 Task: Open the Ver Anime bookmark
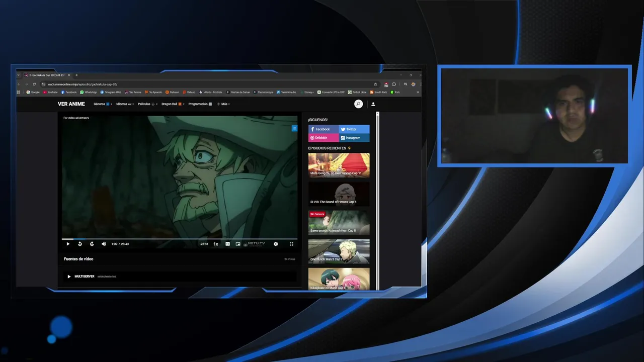[133, 92]
